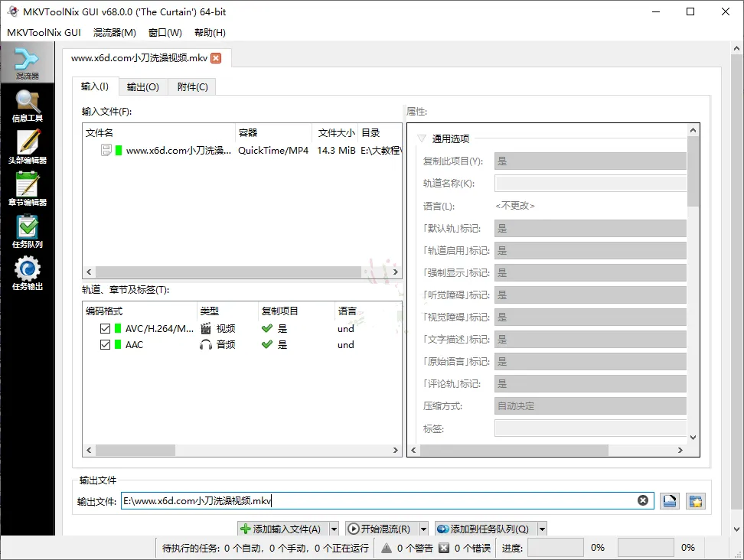Open the 语言(L) dropdown showing 不更改
Image resolution: width=744 pixels, height=560 pixels.
(x=589, y=205)
